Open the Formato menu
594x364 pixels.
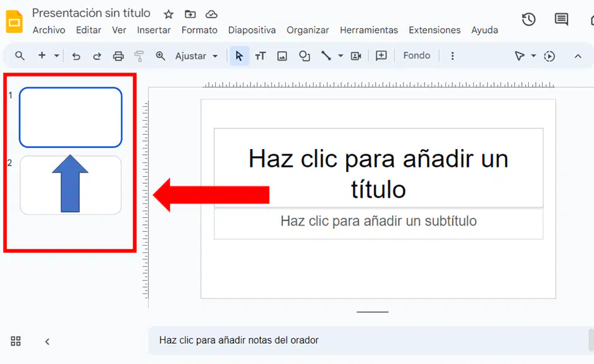[199, 30]
